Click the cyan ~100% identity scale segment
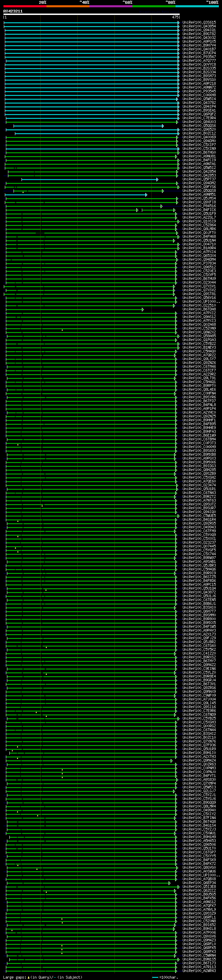 click(197, 6)
